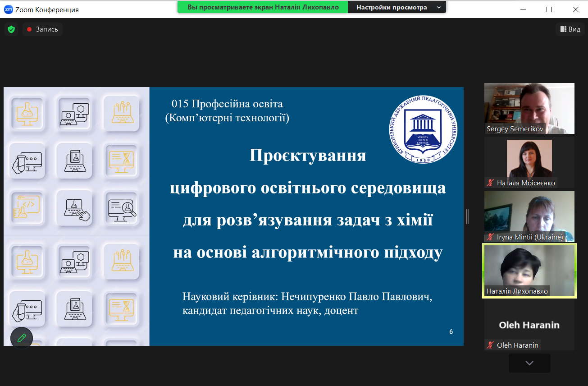588x386 pixels.
Task: Click the Zoom logo in the title bar
Action: [x=8, y=9]
